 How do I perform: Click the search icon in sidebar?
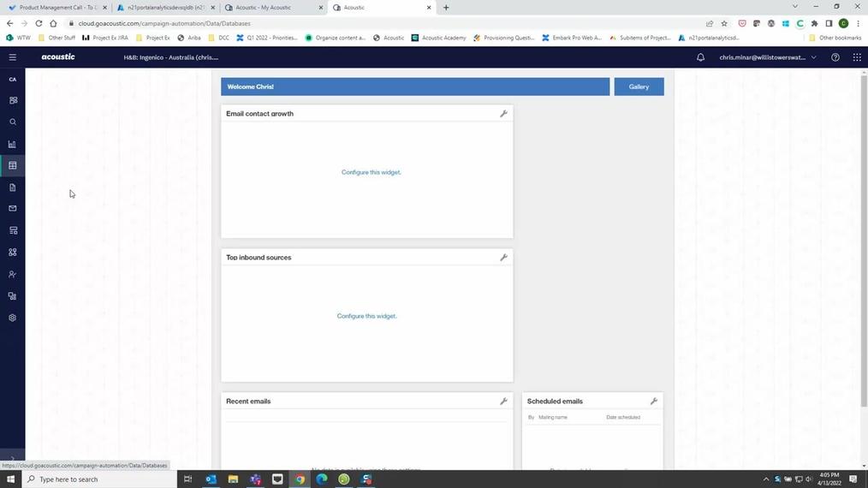[x=12, y=122]
